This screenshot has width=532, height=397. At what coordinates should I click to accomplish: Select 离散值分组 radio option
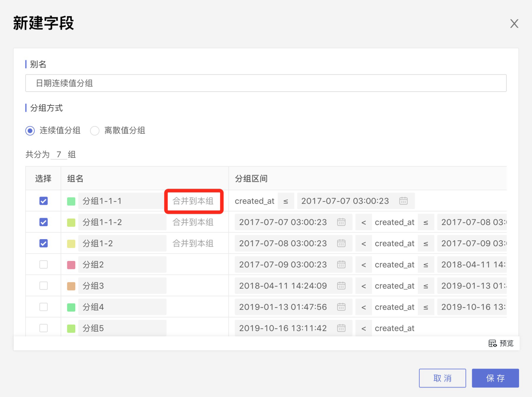pos(95,130)
